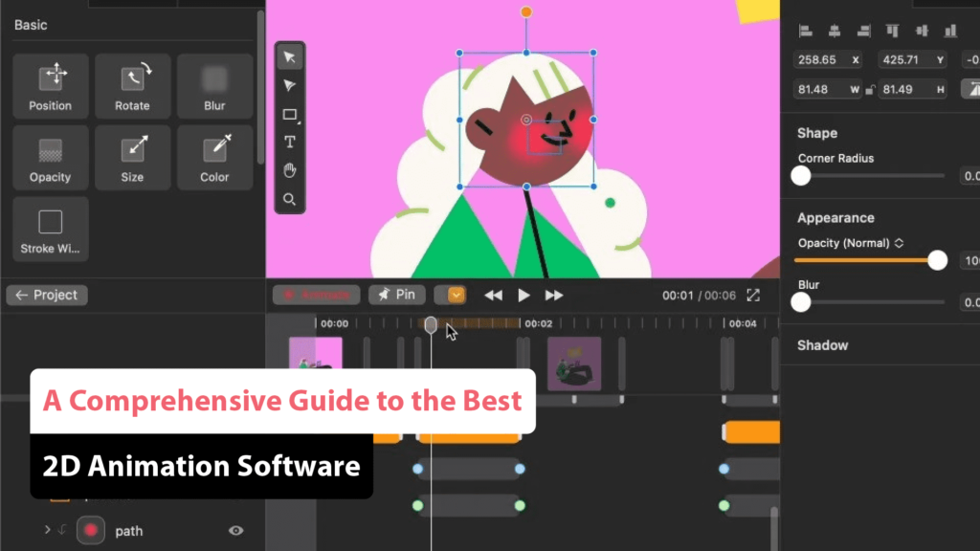This screenshot has height=551, width=980.
Task: Select the Position animation preset
Action: pos(50,86)
